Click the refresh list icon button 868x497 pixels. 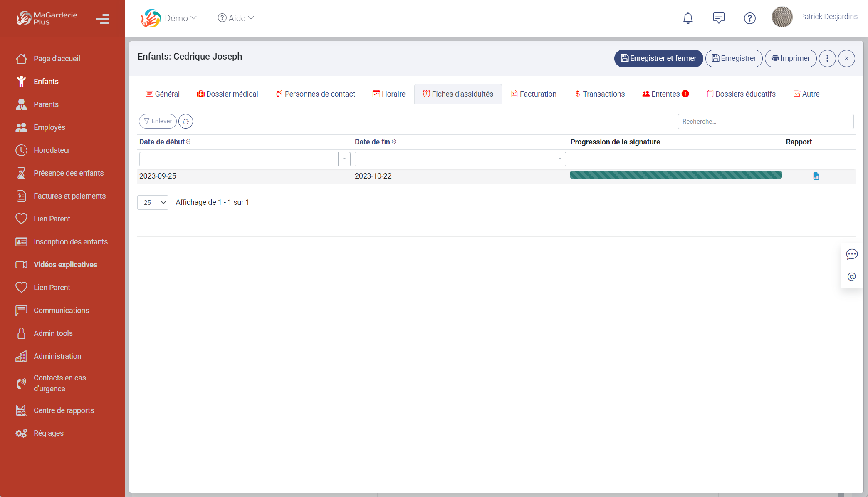click(185, 121)
